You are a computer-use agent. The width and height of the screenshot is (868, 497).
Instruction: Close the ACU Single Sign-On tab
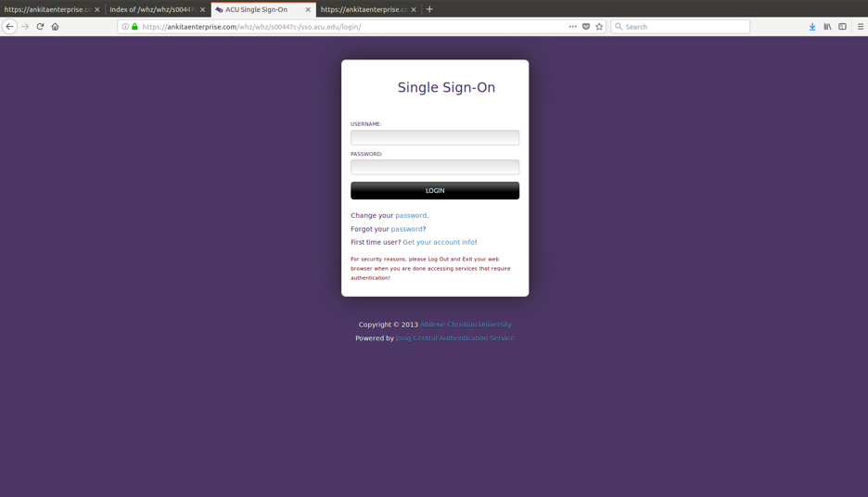pos(308,9)
